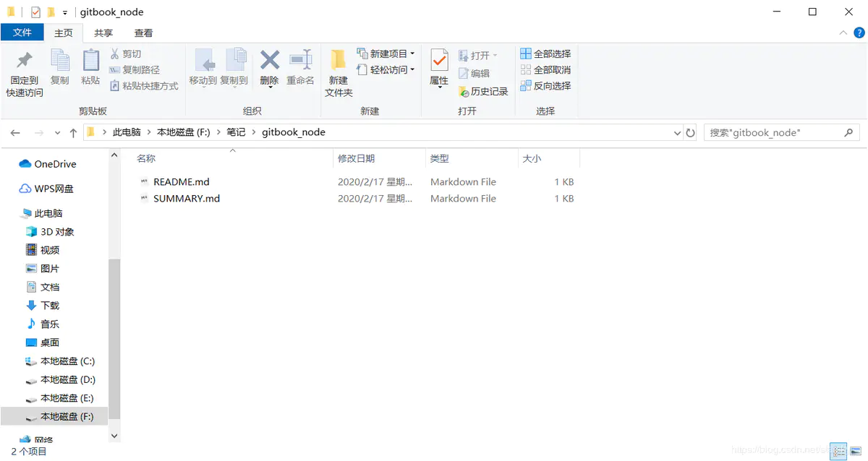Viewport: 868px width, 461px height.
Task: Click 编辑 in the open group
Action: 474,74
